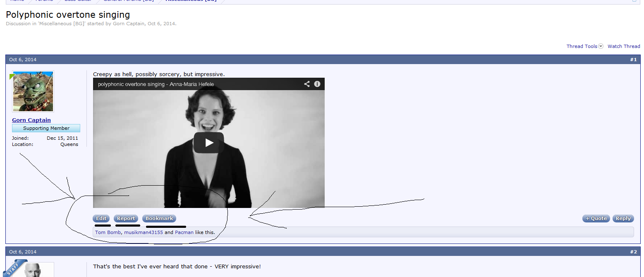Image resolution: width=644 pixels, height=277 pixels.
Task: Click the 'Miscellaneous [BG]' link in the discussion line
Action: (61, 24)
